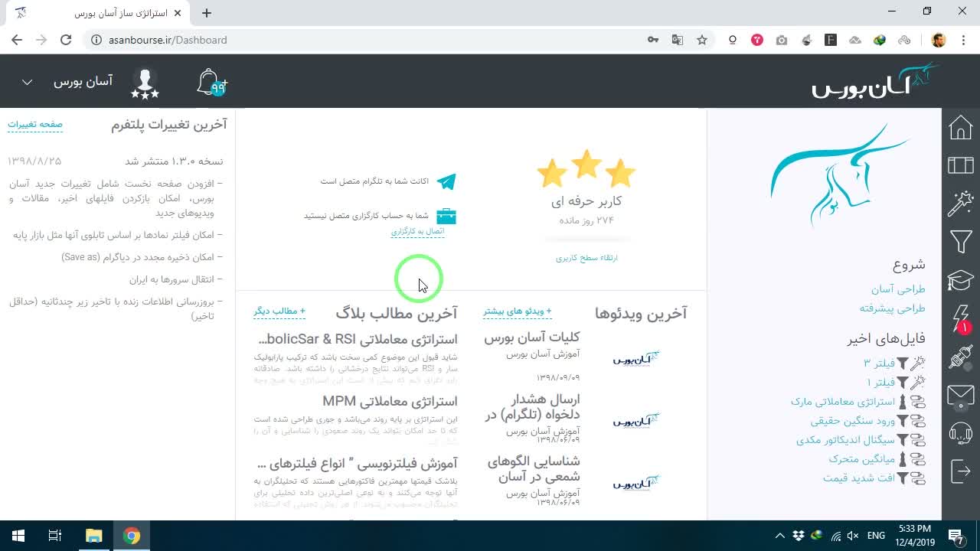The width and height of the screenshot is (980, 551).
Task: Open recent file ورود سنگین حقیقی
Action: coord(852,421)
